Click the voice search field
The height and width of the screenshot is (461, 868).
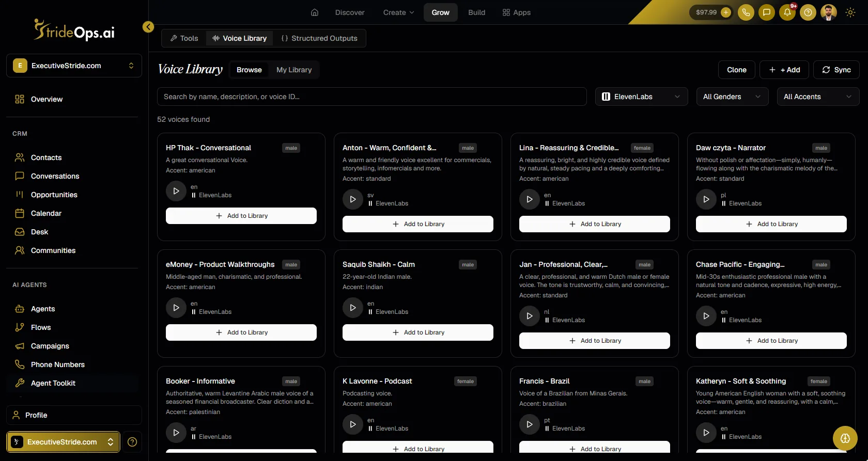point(372,97)
